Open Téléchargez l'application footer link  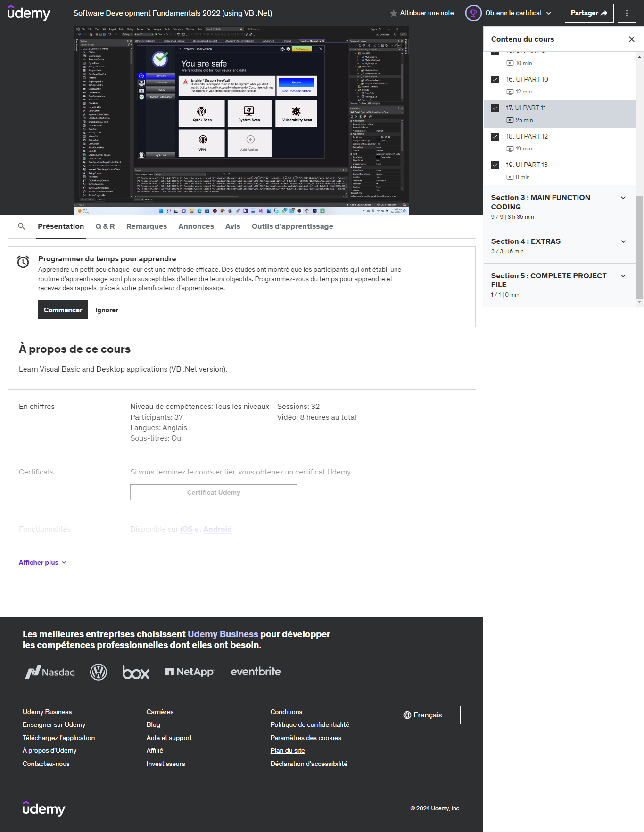[58, 738]
